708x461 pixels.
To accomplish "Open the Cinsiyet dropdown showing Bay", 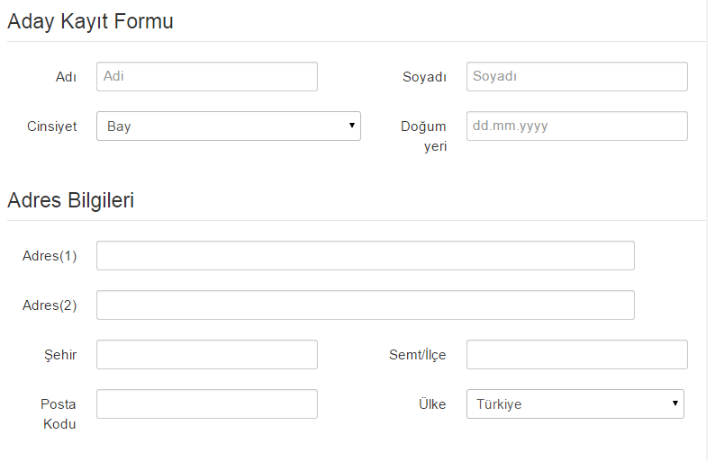I will click(x=228, y=126).
